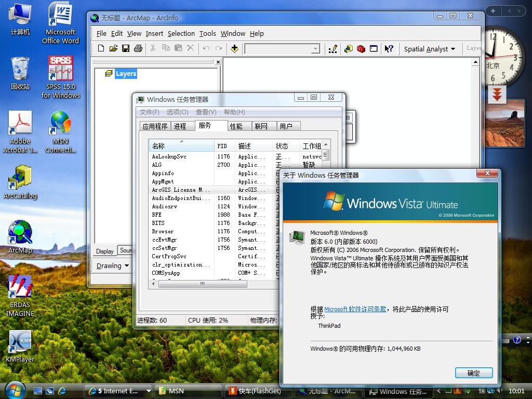Open the Tools menu in ArcMap
The width and height of the screenshot is (532, 399).
(x=207, y=34)
